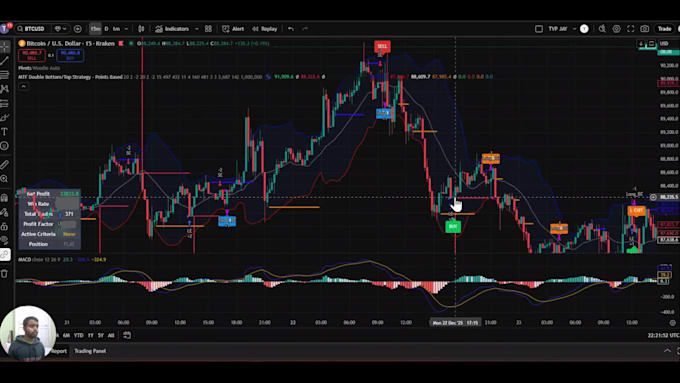The height and width of the screenshot is (383, 680).
Task: Open the patterns drawing tools
Action: coord(5,89)
